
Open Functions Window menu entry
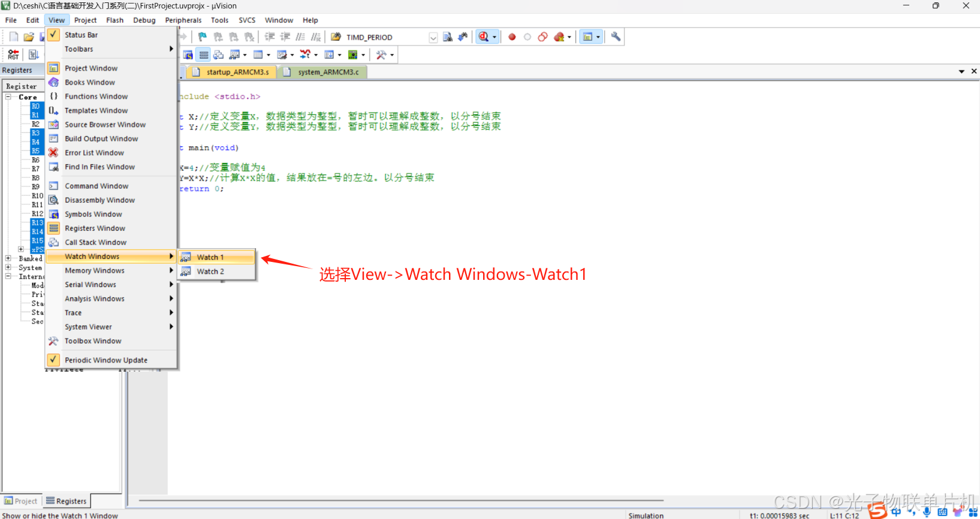(111, 96)
